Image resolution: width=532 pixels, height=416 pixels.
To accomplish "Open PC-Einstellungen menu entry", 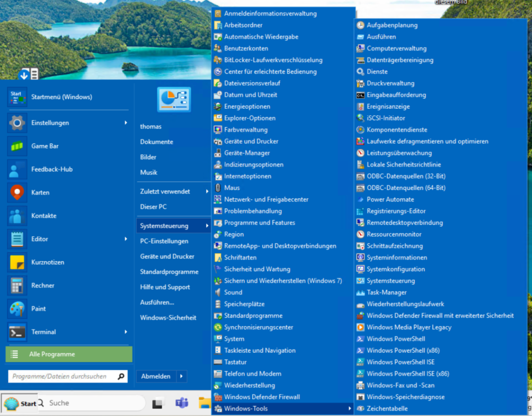I will click(164, 241).
